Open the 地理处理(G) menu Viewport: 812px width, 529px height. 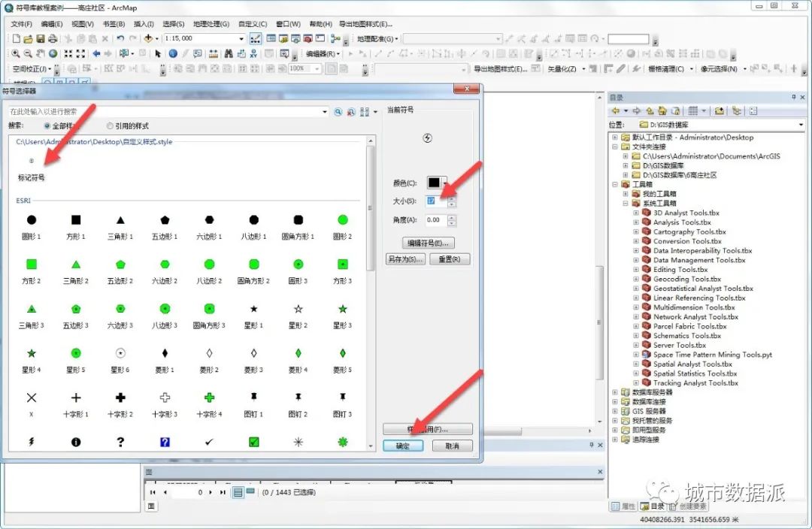click(211, 24)
